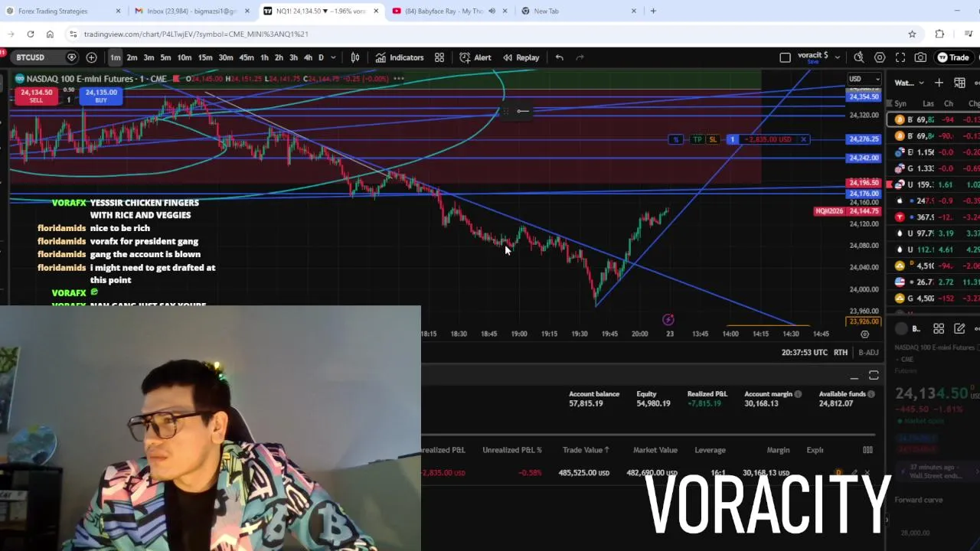Select the 30m timeframe
The height and width of the screenshot is (551, 980).
pos(225,57)
